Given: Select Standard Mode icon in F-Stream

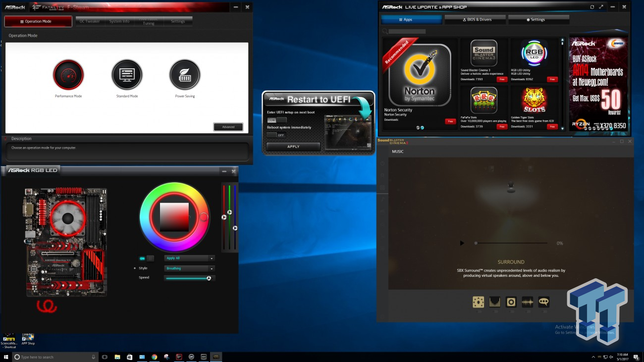Looking at the screenshot, I should coord(127,75).
